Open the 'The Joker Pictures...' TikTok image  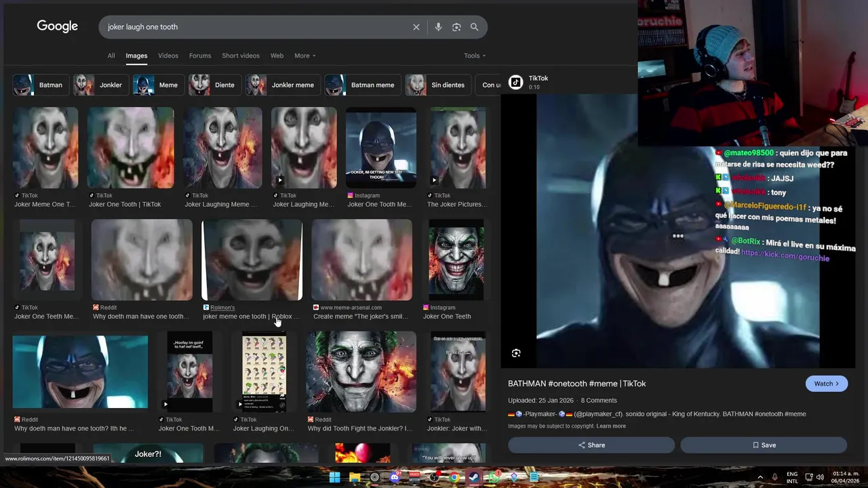point(458,148)
